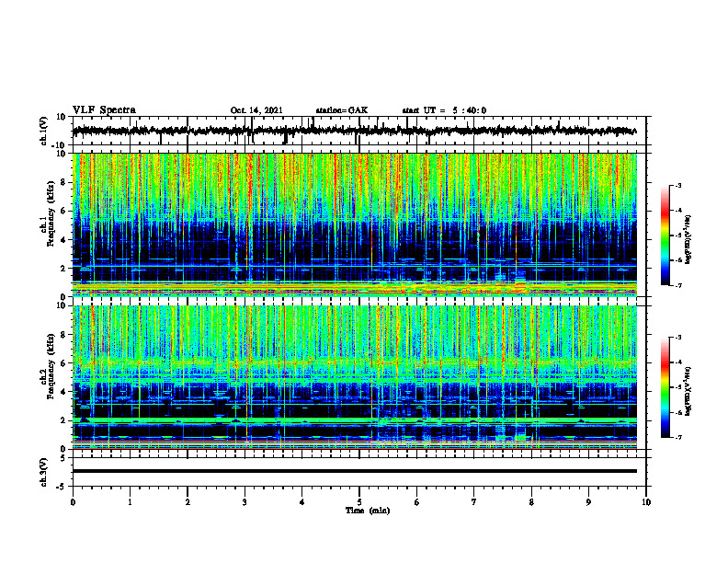Viewport: 728px width, 563px height.
Task: Click the time axis tick label '4'
Action: coord(302,502)
